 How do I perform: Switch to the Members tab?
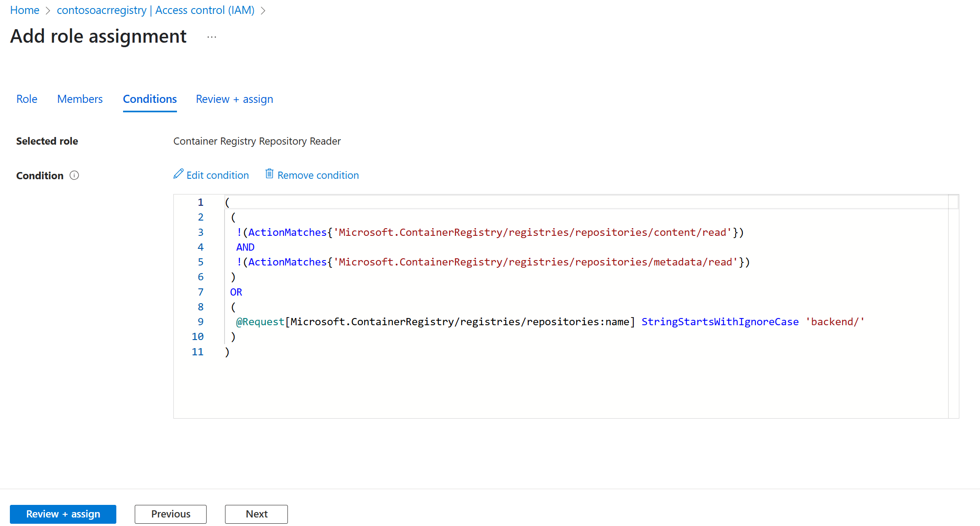pos(80,99)
